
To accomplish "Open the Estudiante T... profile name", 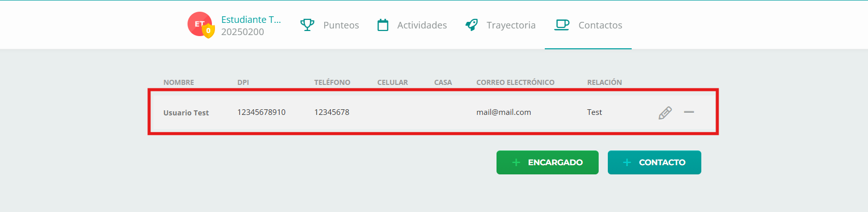I will tap(251, 19).
